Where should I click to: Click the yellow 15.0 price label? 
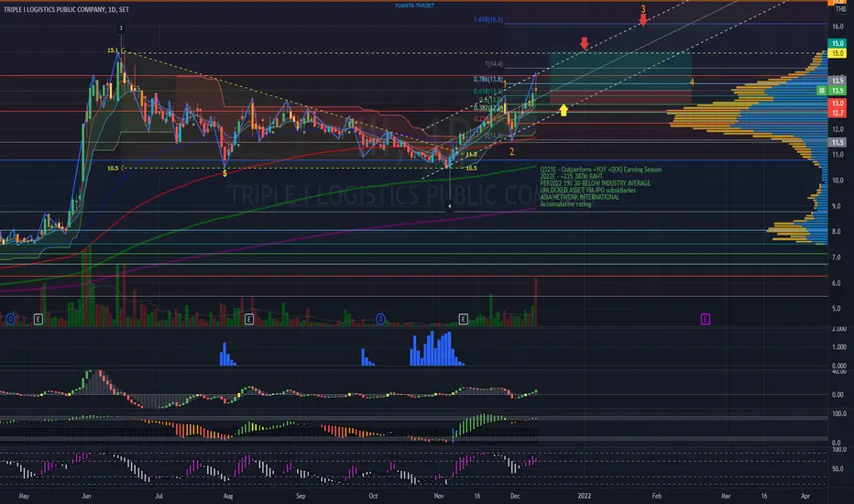tap(838, 53)
